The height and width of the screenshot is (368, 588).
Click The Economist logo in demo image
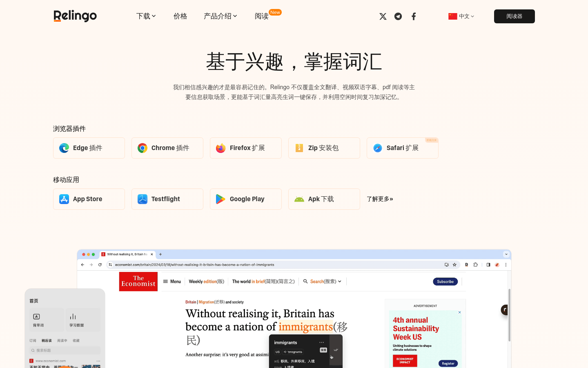(138, 281)
